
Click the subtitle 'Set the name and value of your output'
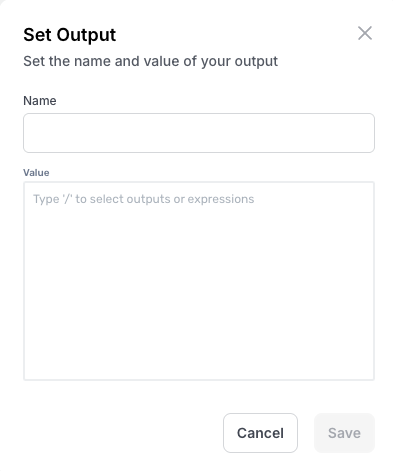point(150,61)
